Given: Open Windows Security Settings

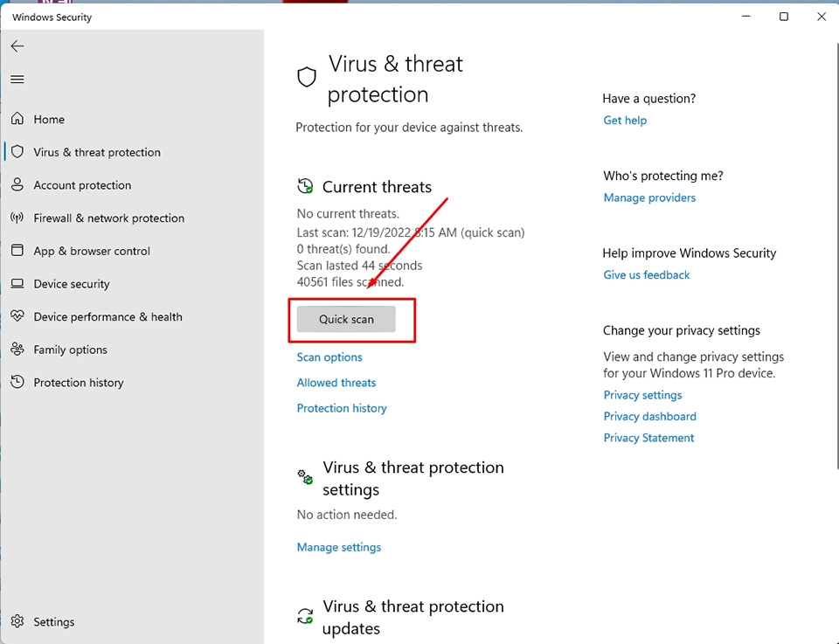Looking at the screenshot, I should [x=54, y=621].
